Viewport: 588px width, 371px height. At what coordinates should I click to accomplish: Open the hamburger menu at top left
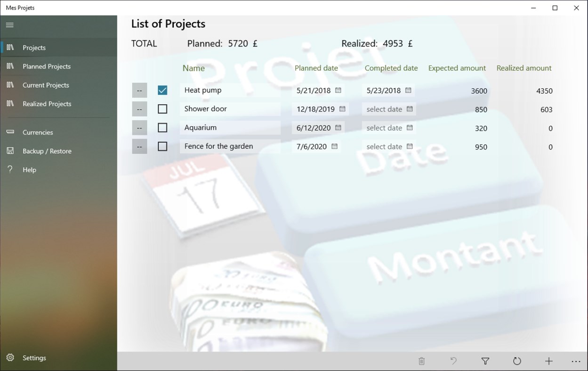[x=9, y=25]
